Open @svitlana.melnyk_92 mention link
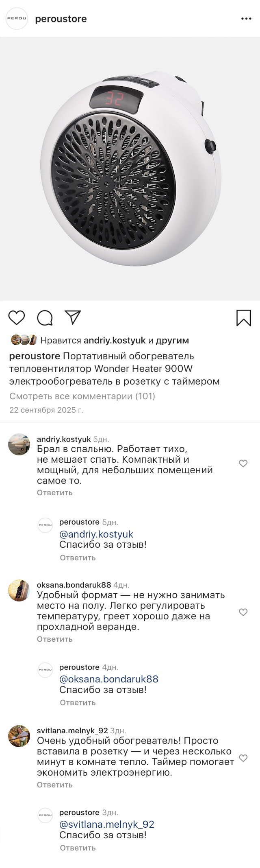260x868 pixels. (107, 824)
